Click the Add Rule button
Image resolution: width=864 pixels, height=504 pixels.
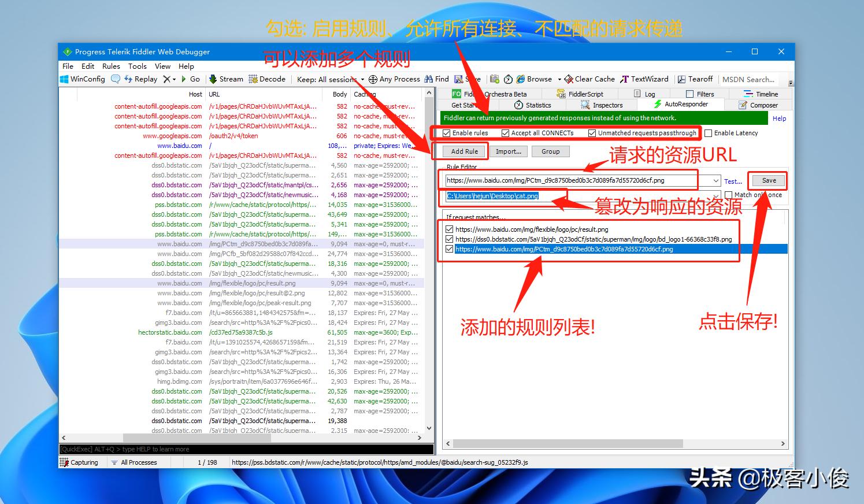tap(465, 151)
